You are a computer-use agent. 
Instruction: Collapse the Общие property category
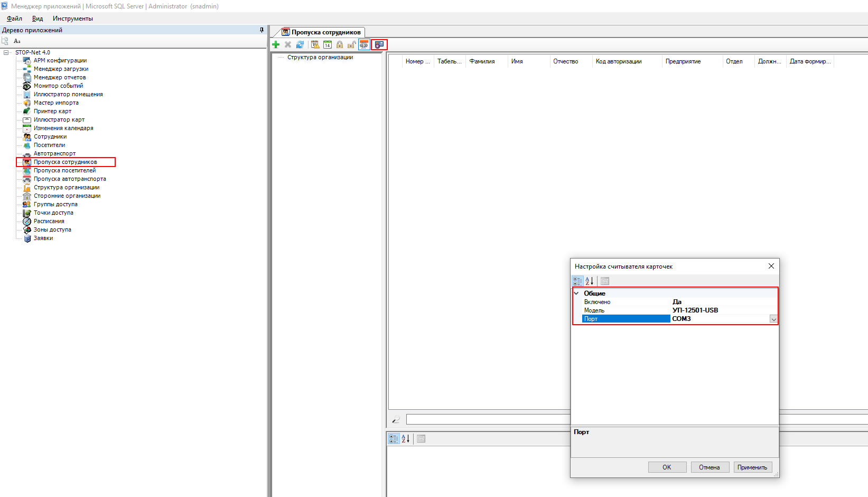tap(576, 293)
